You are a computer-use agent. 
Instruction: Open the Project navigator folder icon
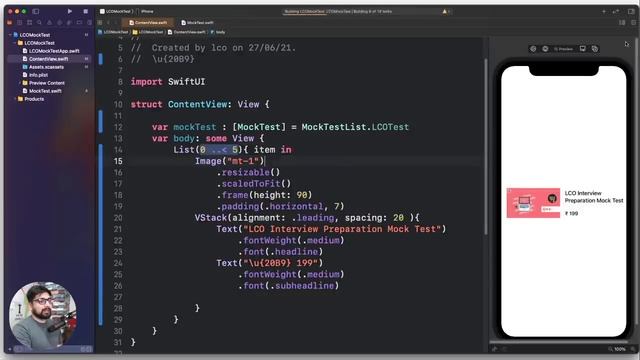10,22
